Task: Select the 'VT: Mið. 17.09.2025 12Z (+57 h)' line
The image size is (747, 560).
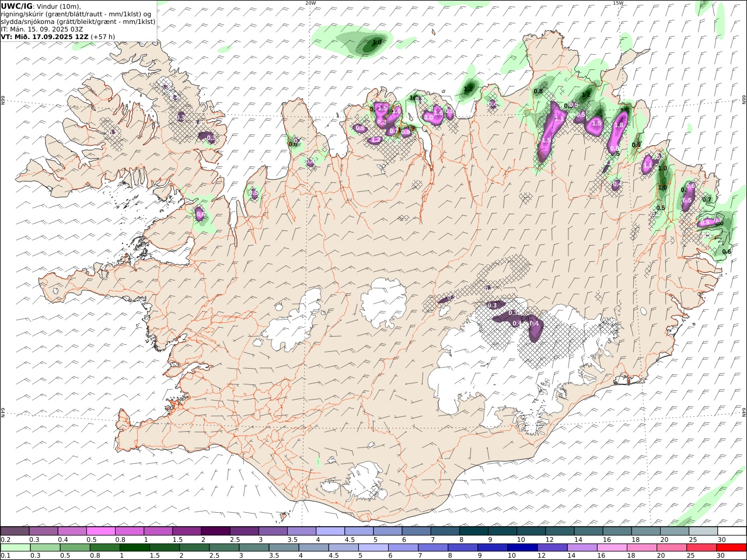Action: click(58, 36)
